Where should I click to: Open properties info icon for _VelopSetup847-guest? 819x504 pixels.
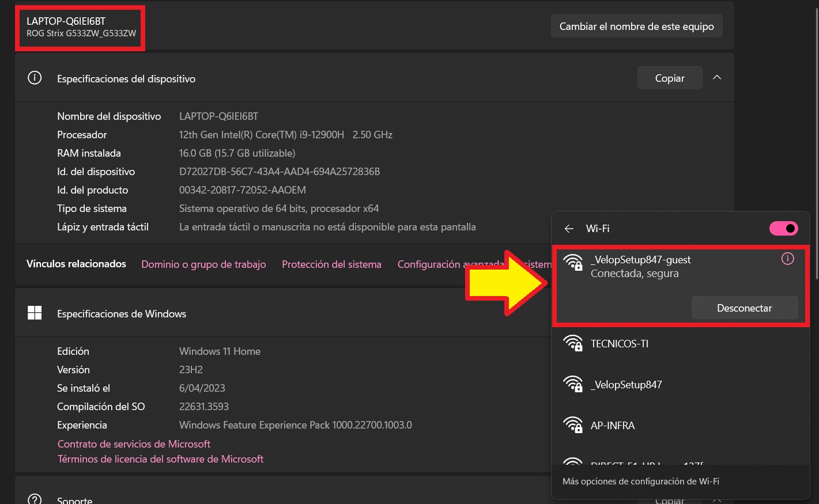pyautogui.click(x=787, y=259)
